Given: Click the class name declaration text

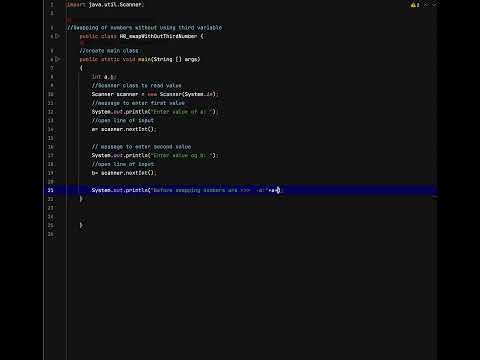Looking at the screenshot, I should (x=158, y=36).
